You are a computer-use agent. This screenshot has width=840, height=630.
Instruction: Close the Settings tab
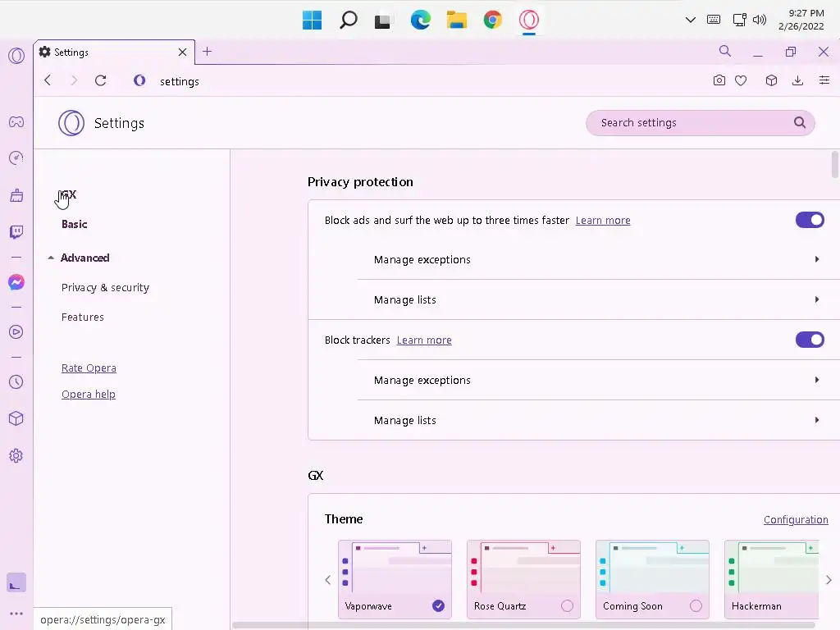(182, 52)
